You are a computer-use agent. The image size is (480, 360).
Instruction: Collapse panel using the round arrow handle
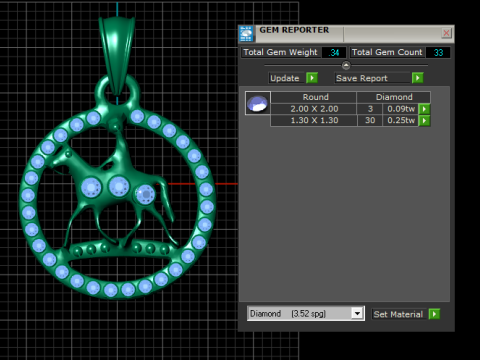[346, 65]
